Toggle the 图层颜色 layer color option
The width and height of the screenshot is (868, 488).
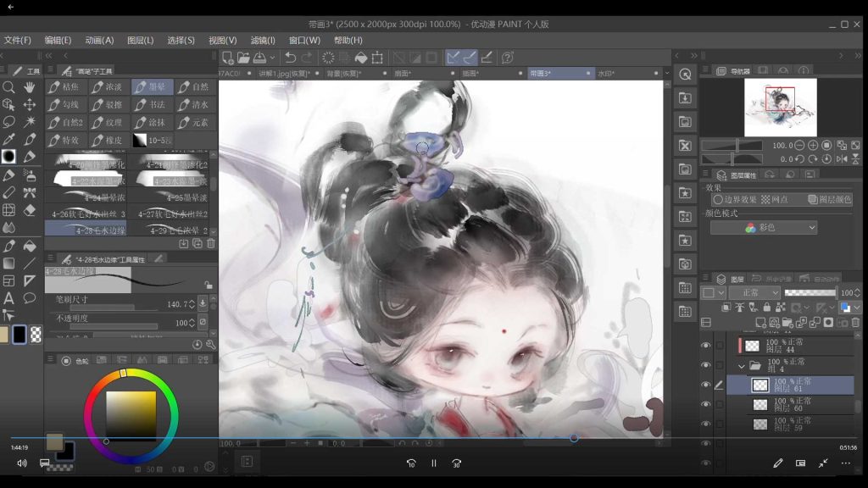tap(829, 199)
